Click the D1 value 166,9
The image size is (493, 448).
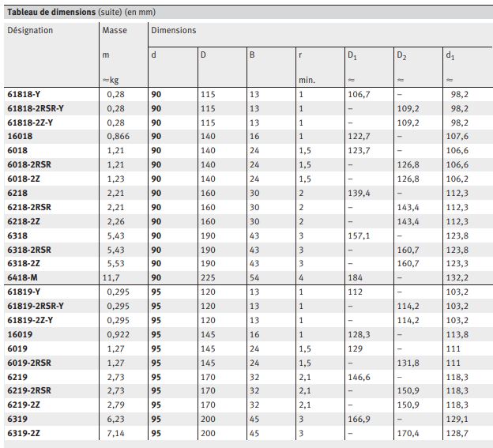pyautogui.click(x=359, y=419)
